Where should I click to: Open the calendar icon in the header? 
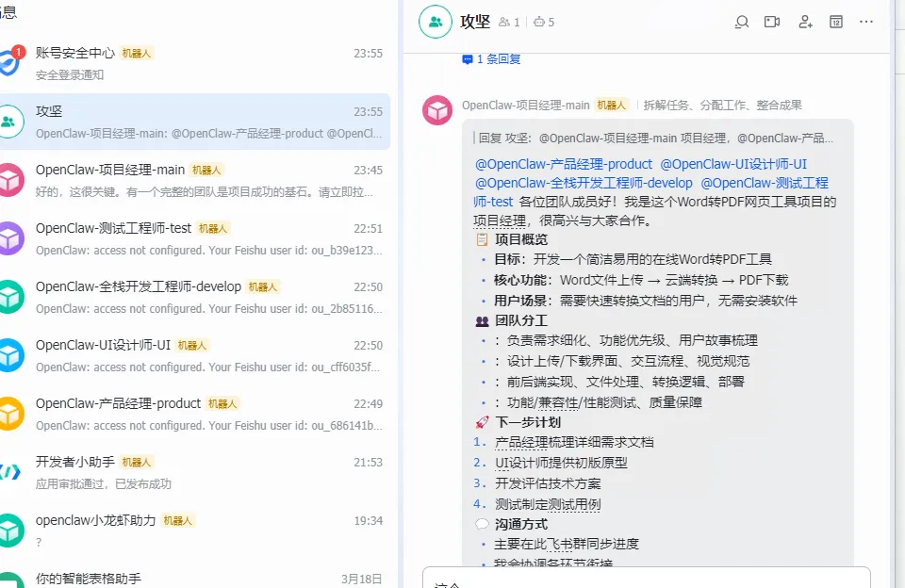[836, 22]
